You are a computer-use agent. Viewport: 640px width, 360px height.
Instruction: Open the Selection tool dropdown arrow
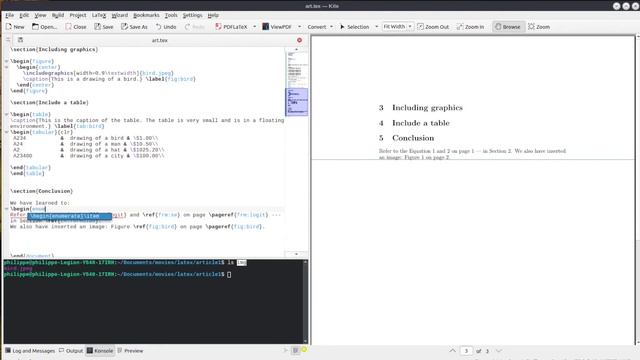point(376,27)
